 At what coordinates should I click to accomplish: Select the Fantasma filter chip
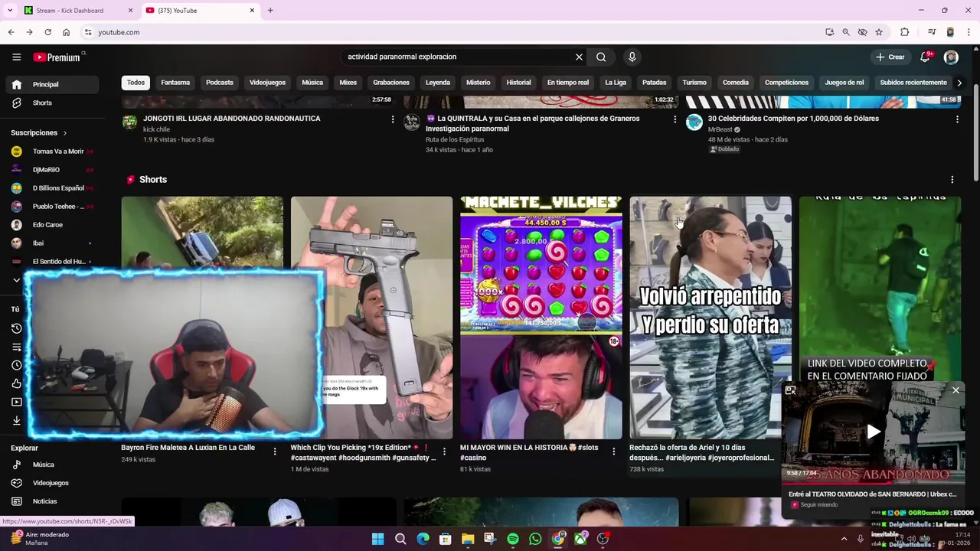175,83
